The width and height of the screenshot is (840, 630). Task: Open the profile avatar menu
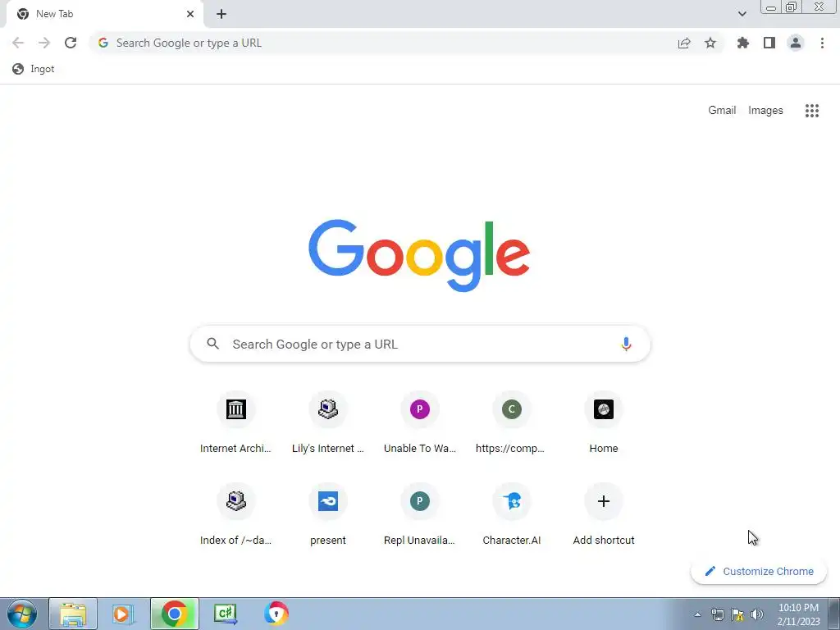tap(796, 43)
